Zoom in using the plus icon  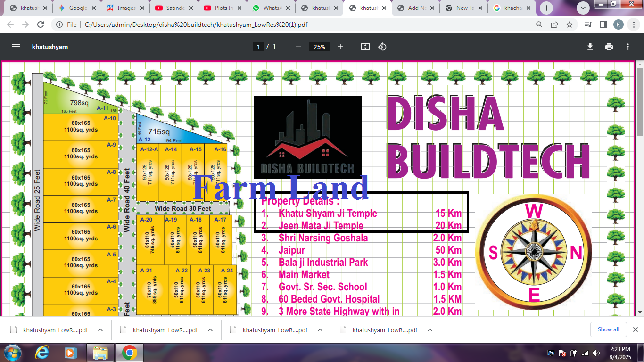[340, 47]
